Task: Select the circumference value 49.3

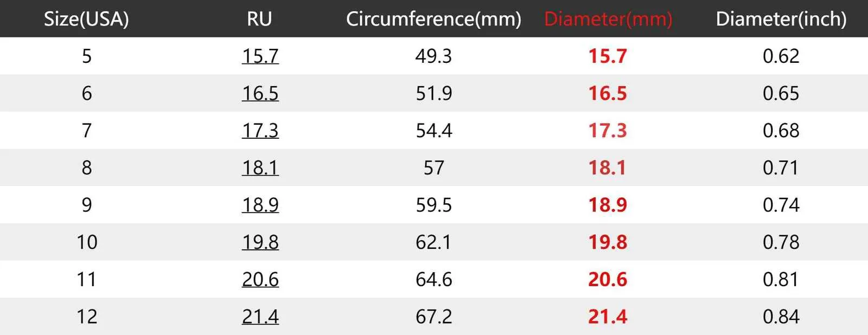Action: pos(433,56)
